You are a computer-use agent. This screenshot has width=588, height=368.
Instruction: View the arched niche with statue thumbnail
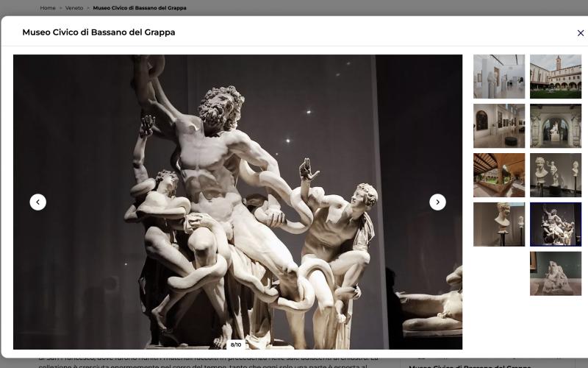555,126
